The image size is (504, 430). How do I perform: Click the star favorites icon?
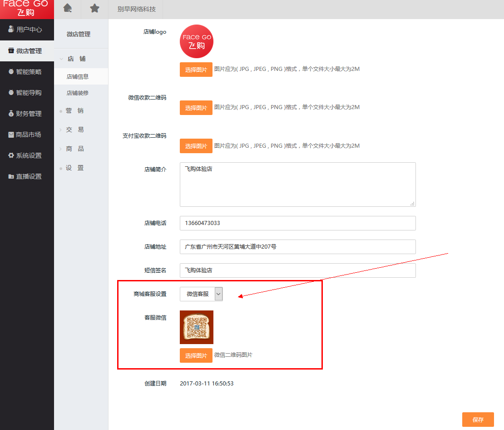click(x=94, y=9)
